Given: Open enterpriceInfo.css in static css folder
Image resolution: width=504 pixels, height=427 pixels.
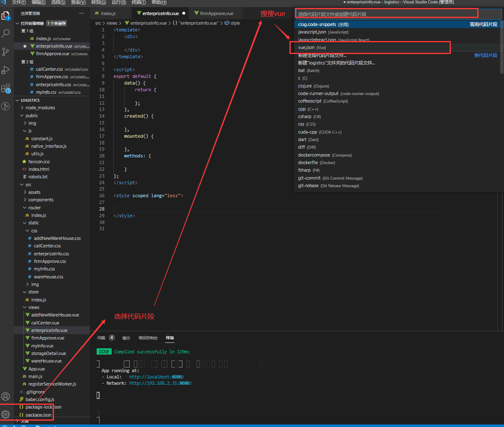Looking at the screenshot, I should [51, 254].
